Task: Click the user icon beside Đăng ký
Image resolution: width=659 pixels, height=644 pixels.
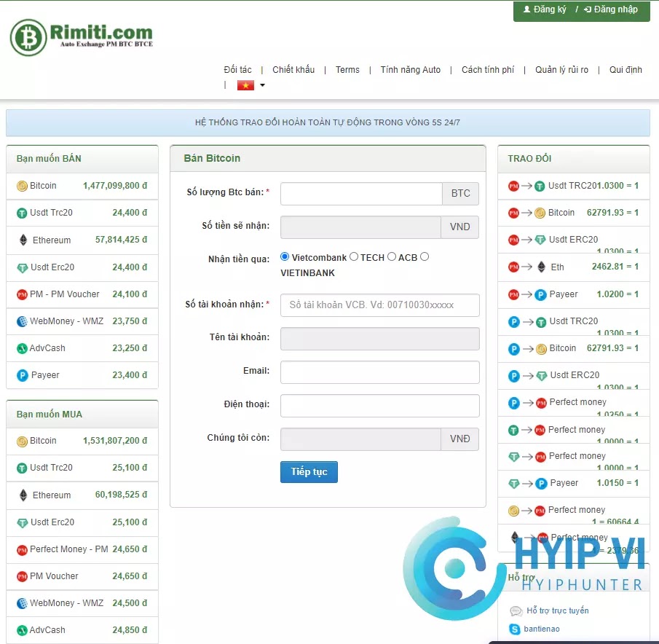Action: (526, 9)
